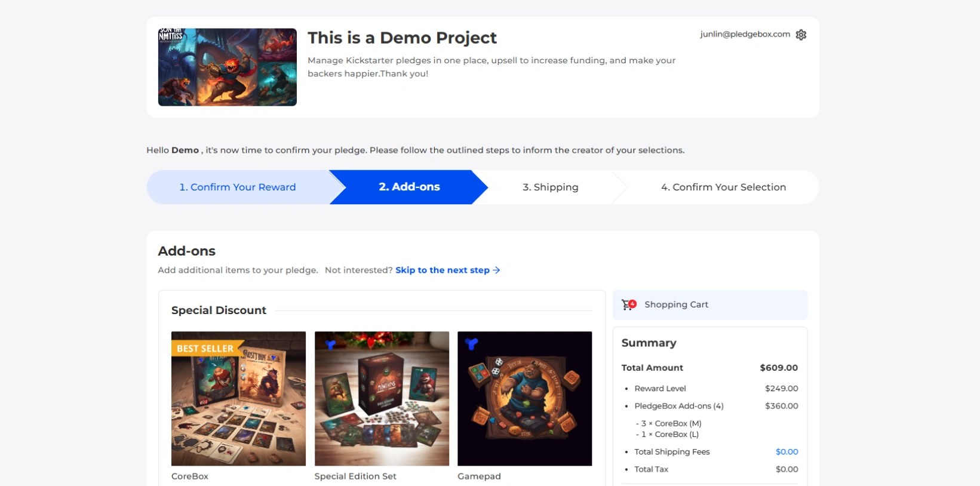Click PledgeBox Add-ons (4) summary row

point(710,406)
